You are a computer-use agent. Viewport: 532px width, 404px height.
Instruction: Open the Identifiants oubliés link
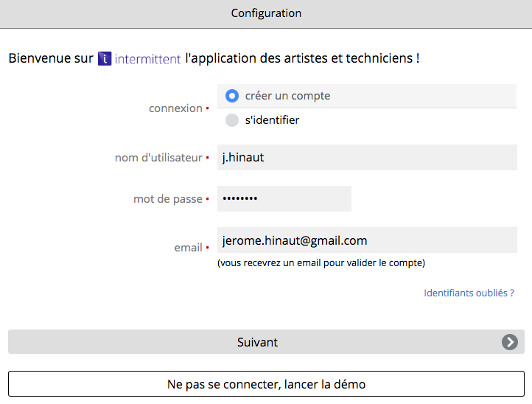[x=469, y=293]
